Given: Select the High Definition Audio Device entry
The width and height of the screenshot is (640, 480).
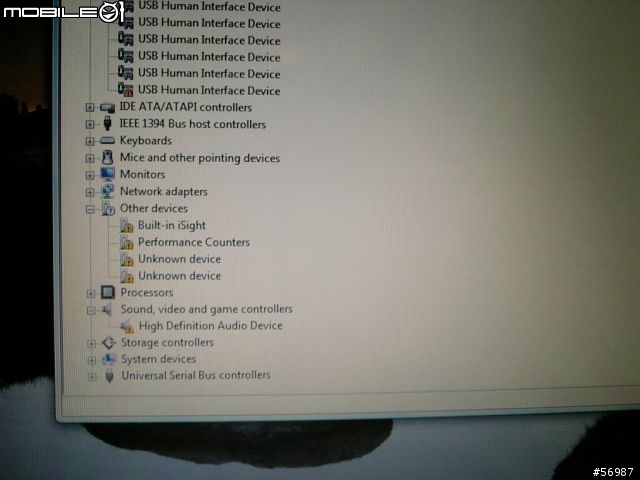Looking at the screenshot, I should 211,325.
